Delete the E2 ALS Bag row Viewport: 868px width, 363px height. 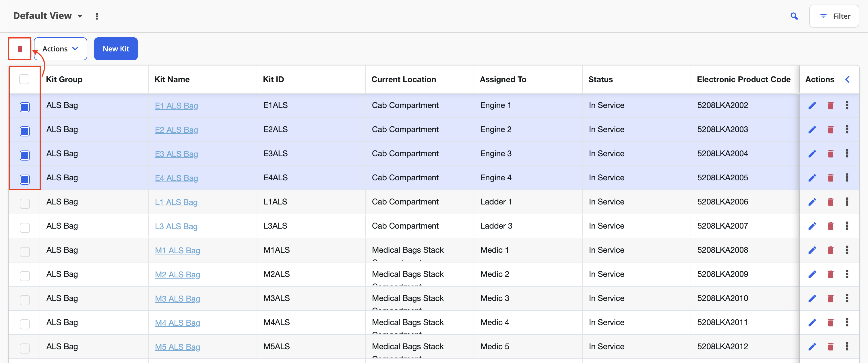[x=831, y=130]
